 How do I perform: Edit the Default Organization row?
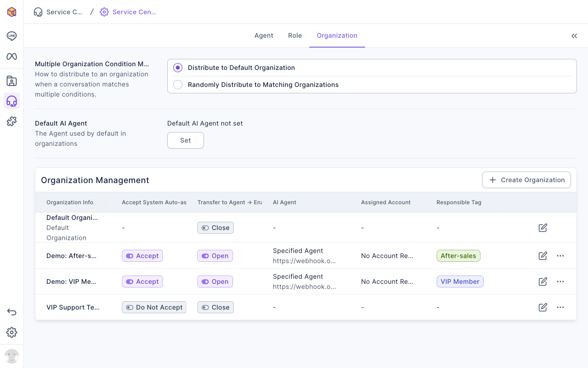543,228
